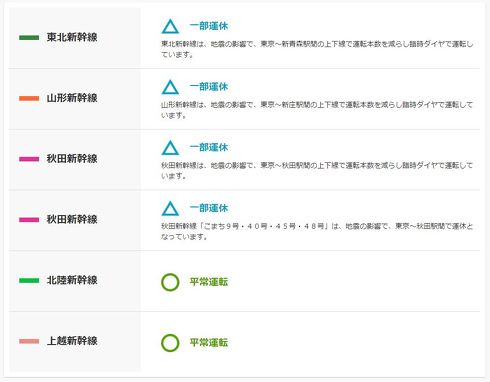Click the triangle status icon for 東北新幹線

[x=170, y=26]
